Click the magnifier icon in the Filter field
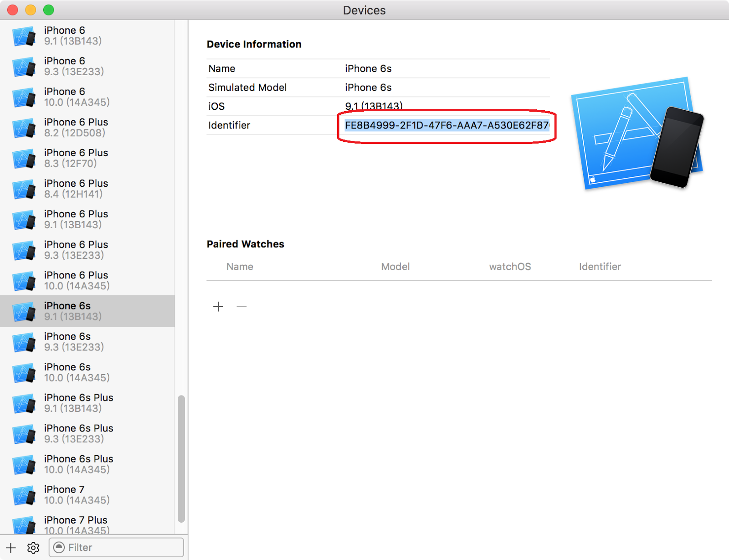Viewport: 729px width, 560px height. (59, 547)
